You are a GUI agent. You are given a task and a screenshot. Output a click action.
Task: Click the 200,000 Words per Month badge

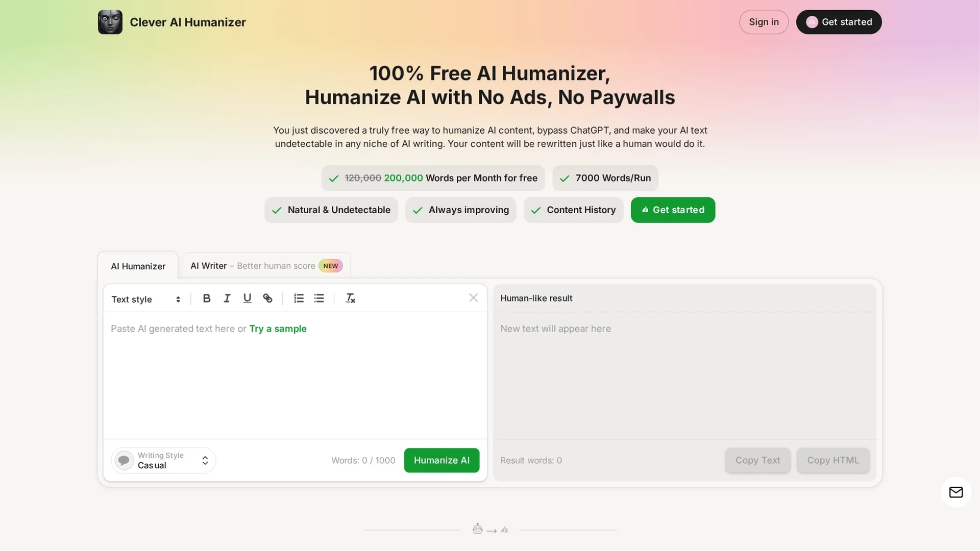pyautogui.click(x=433, y=178)
